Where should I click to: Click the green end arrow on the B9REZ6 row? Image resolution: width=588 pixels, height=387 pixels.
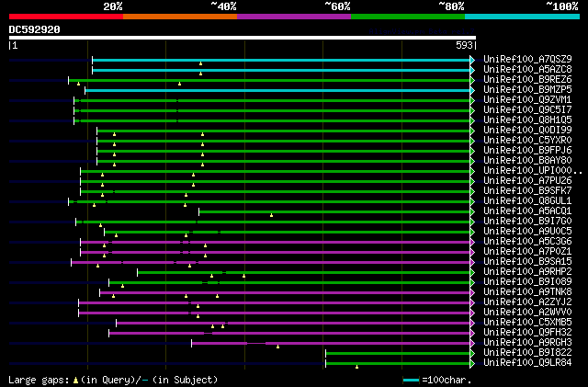[x=472, y=80]
